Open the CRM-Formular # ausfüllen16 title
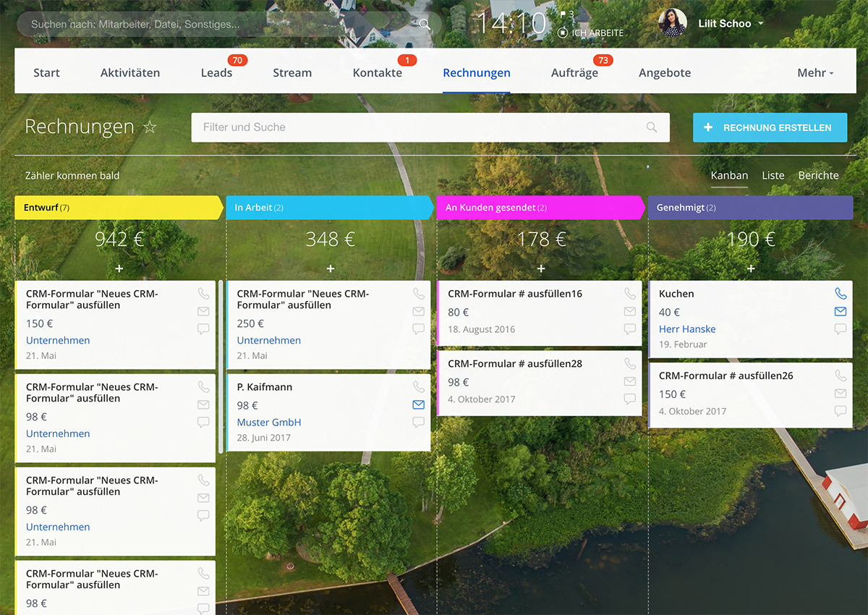 tap(515, 294)
